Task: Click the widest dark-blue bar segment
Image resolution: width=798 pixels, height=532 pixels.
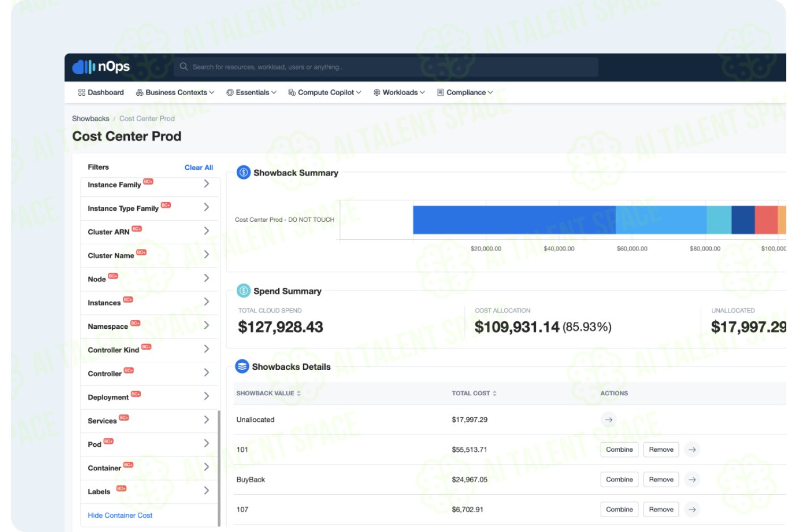Action: [x=514, y=220]
